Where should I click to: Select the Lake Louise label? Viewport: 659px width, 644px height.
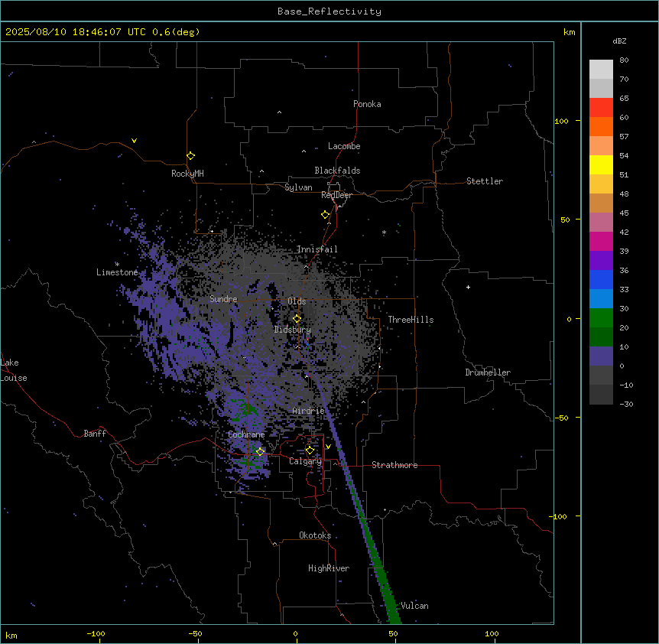pyautogui.click(x=14, y=370)
